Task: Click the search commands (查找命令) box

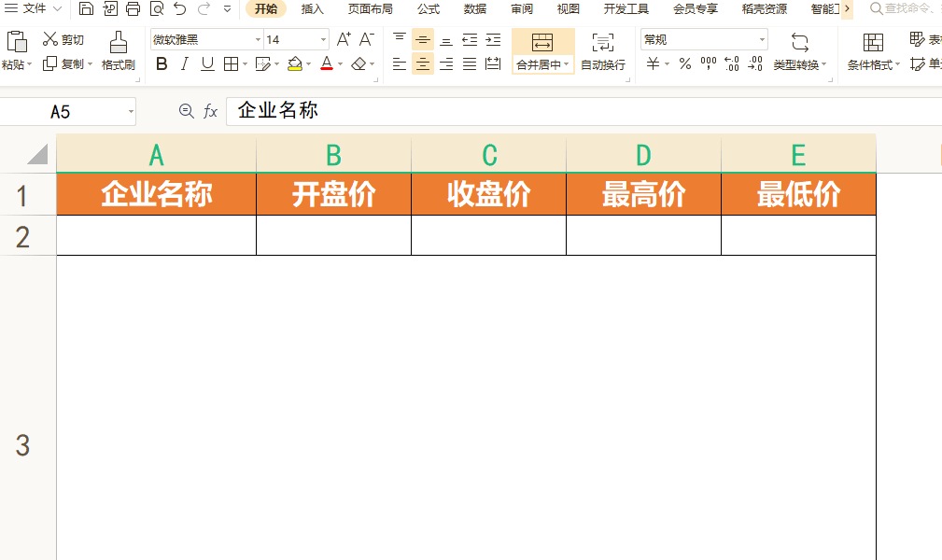Action: point(906,8)
